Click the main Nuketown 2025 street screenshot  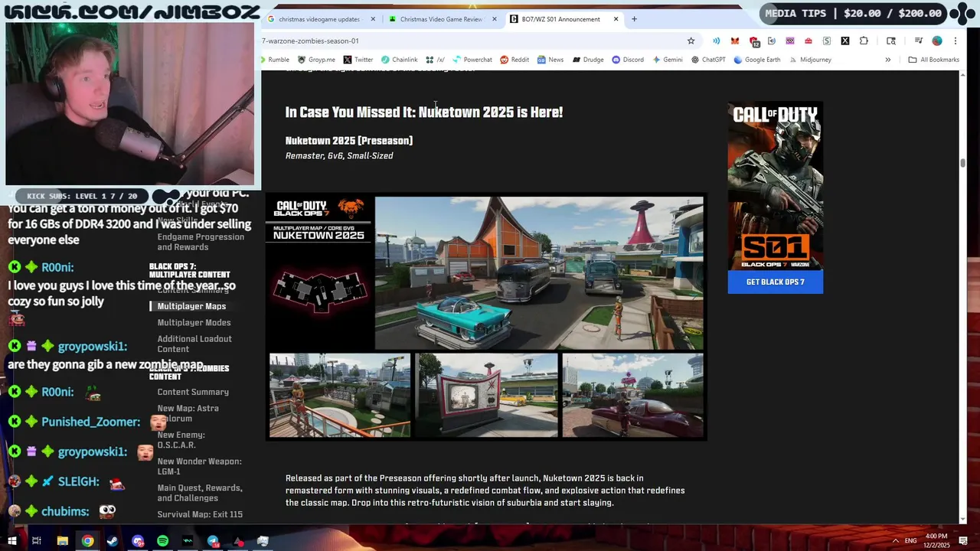539,273
